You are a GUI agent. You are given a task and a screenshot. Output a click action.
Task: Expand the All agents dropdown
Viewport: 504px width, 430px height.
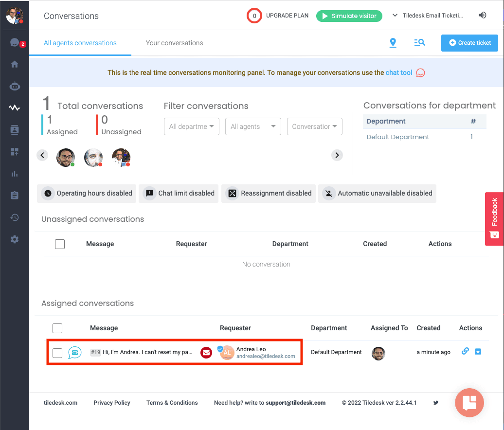(253, 126)
